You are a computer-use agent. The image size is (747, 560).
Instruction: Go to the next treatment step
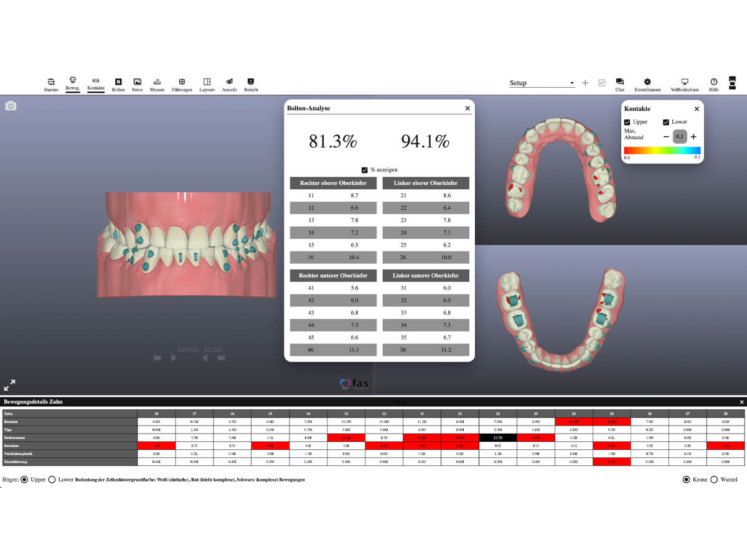click(205, 358)
